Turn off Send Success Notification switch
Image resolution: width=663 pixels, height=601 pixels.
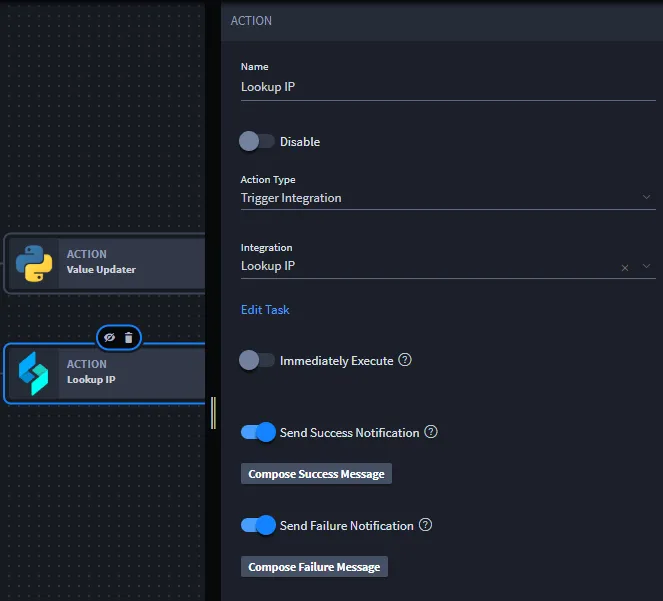(258, 432)
